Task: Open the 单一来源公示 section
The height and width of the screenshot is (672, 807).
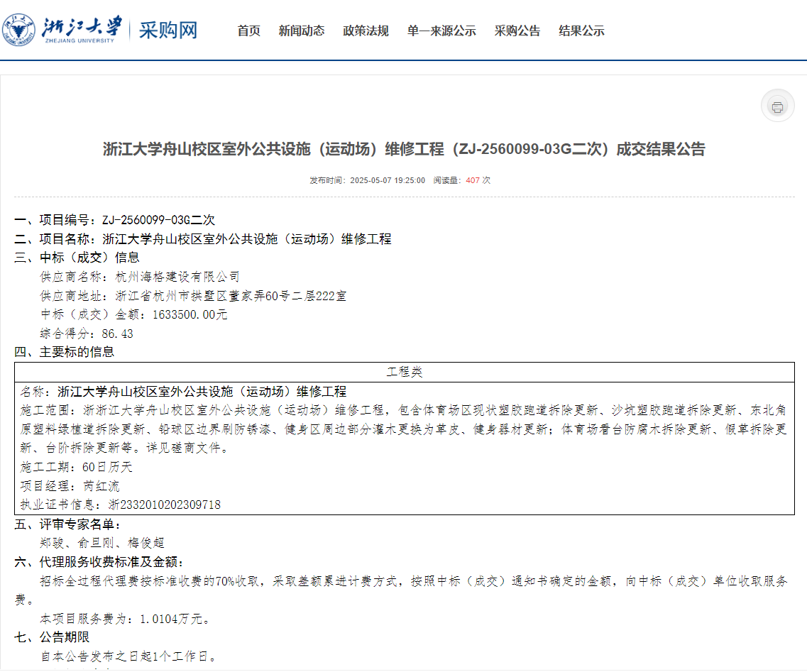Action: coord(441,31)
